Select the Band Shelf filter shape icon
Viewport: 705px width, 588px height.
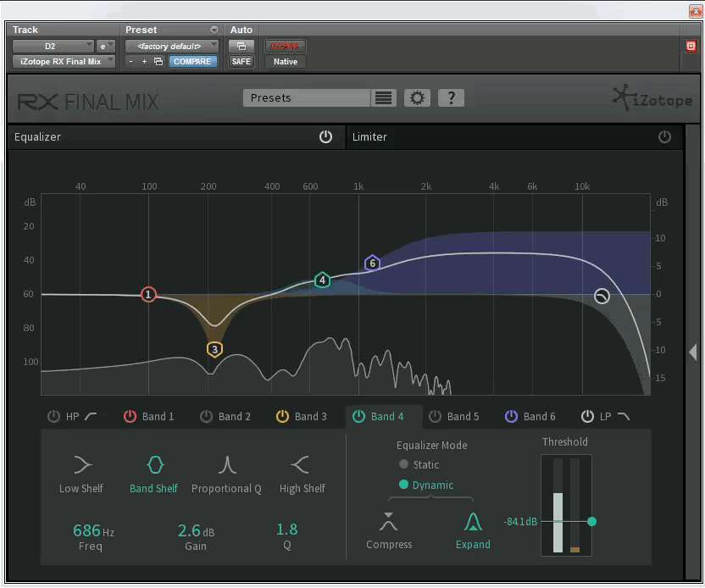pos(155,465)
